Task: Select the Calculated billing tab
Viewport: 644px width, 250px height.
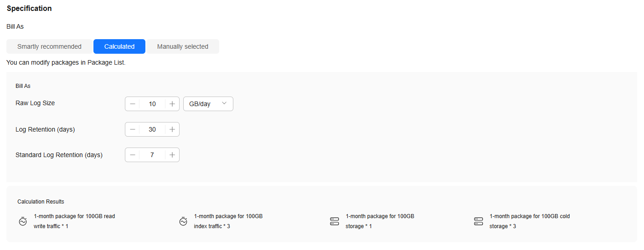Action: (x=119, y=46)
